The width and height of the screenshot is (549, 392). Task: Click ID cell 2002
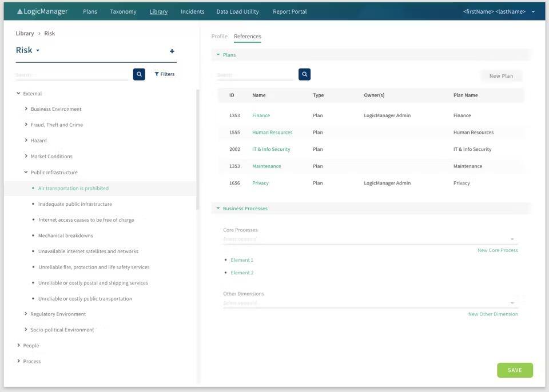pyautogui.click(x=234, y=149)
